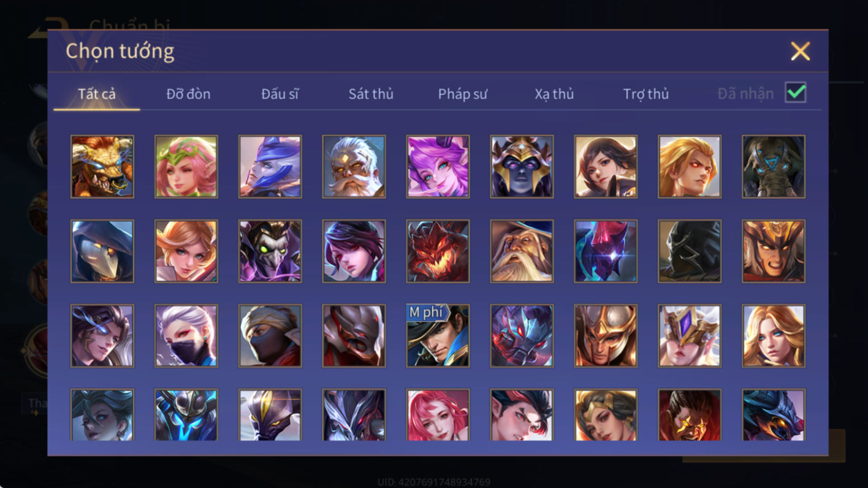Choose the plague-doctor beak mask hero
868x488 pixels.
102,251
